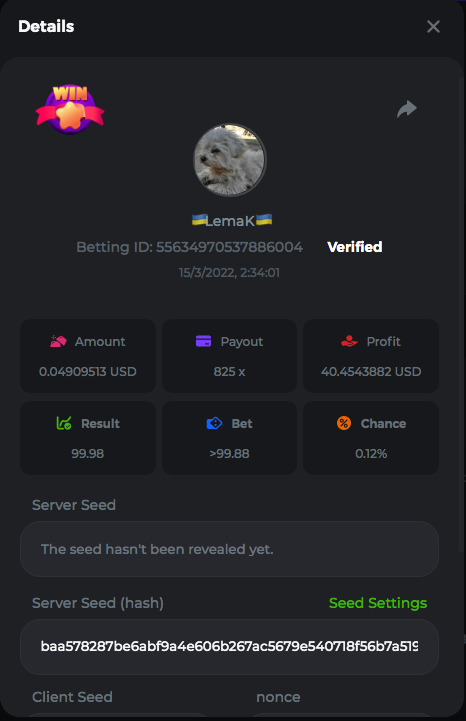466x721 pixels.
Task: Click the Details title heading
Action: click(46, 27)
